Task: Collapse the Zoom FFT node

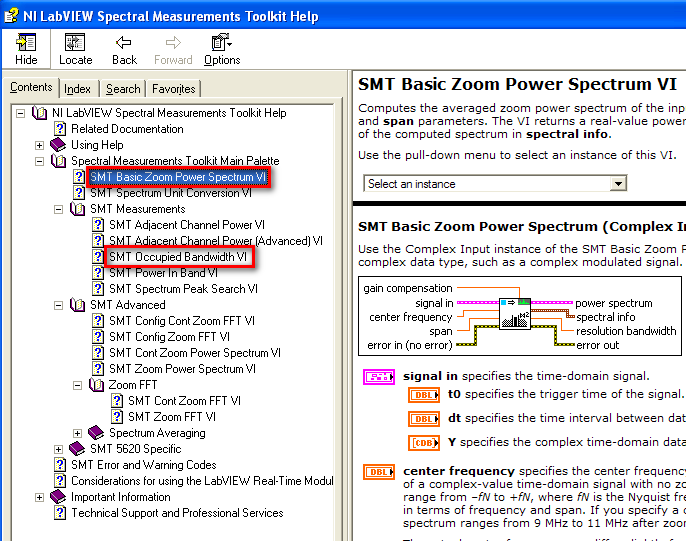Action: [x=77, y=385]
